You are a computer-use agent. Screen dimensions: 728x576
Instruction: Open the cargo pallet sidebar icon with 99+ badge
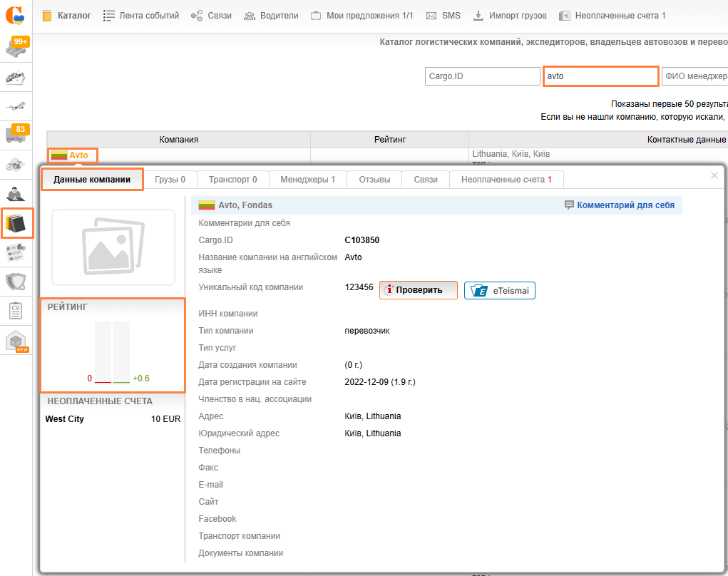(16, 48)
